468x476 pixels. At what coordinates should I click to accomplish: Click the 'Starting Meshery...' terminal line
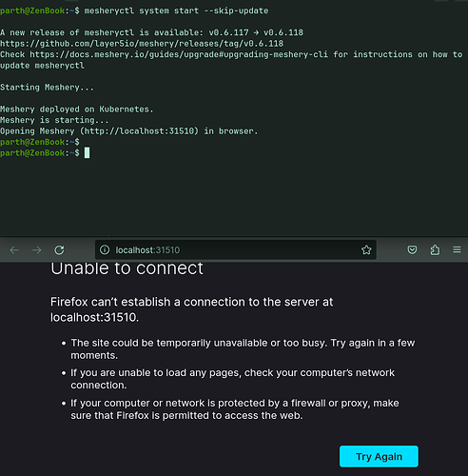click(47, 88)
